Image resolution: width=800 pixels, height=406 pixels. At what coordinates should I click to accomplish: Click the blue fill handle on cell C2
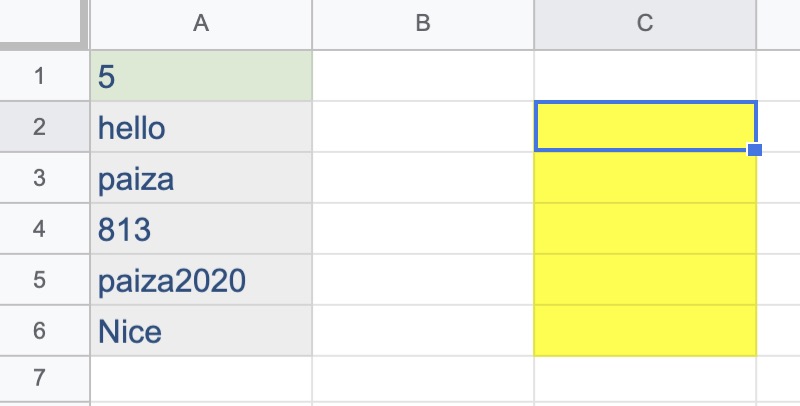(755, 150)
